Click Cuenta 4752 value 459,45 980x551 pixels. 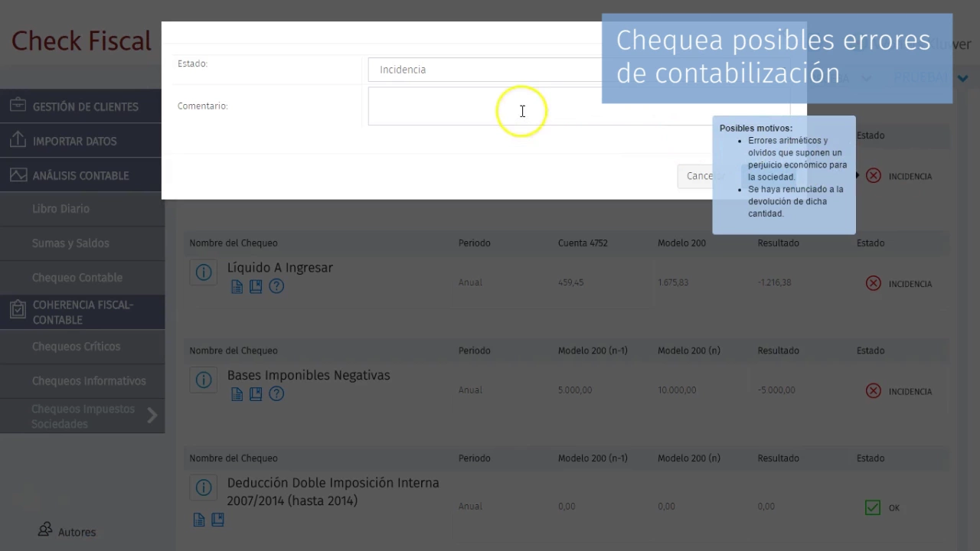571,282
